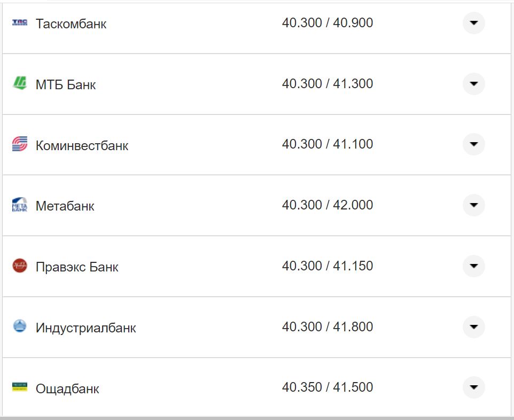Click the Таскомбанк logo icon
Viewport: 514px width, 420px height.
(20, 23)
